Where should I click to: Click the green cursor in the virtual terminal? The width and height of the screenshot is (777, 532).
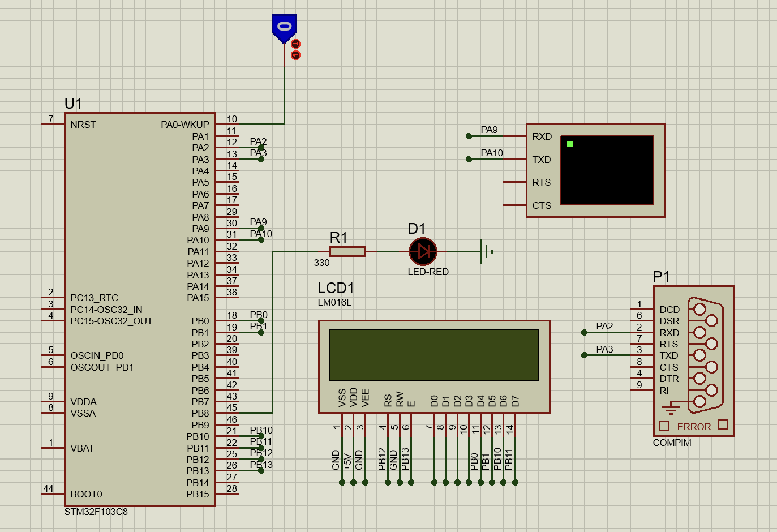point(570,144)
